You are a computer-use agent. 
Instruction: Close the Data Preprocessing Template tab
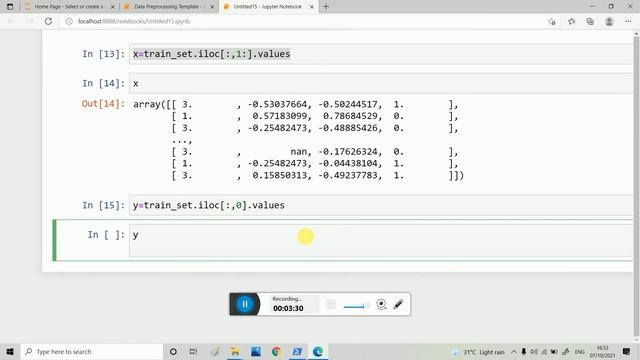pyautogui.click(x=212, y=7)
